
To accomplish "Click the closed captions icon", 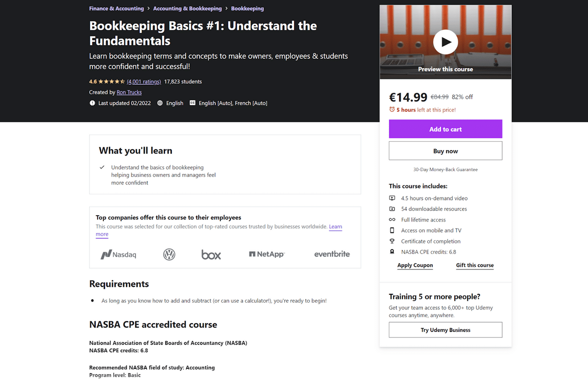I will pos(193,103).
